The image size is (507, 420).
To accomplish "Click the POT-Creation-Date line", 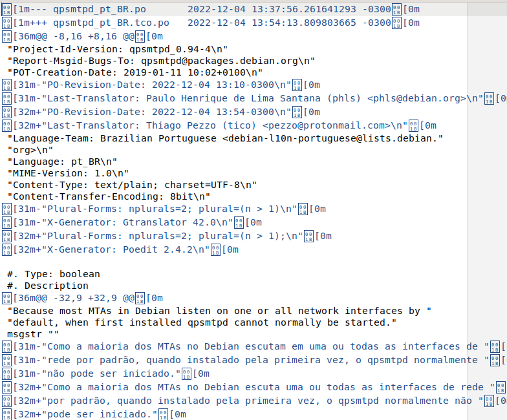I will (x=135, y=72).
